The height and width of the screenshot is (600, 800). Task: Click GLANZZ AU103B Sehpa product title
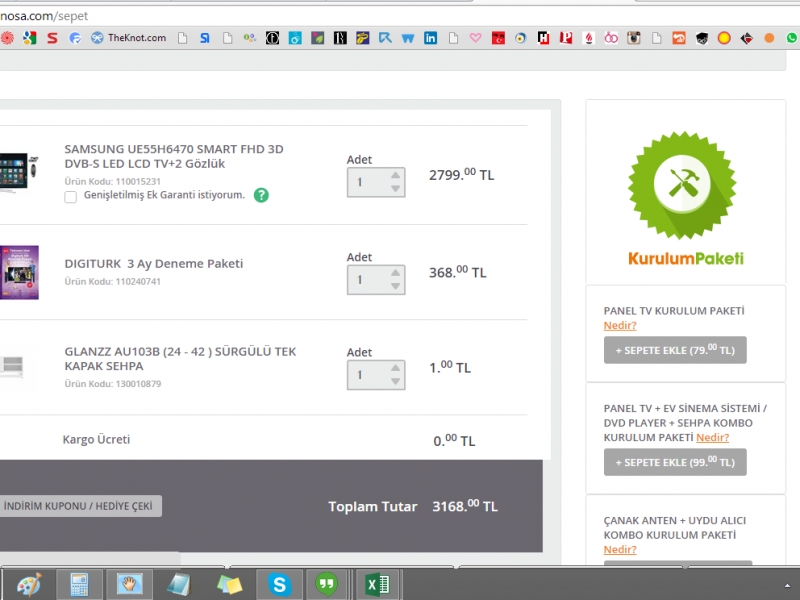tap(180, 359)
